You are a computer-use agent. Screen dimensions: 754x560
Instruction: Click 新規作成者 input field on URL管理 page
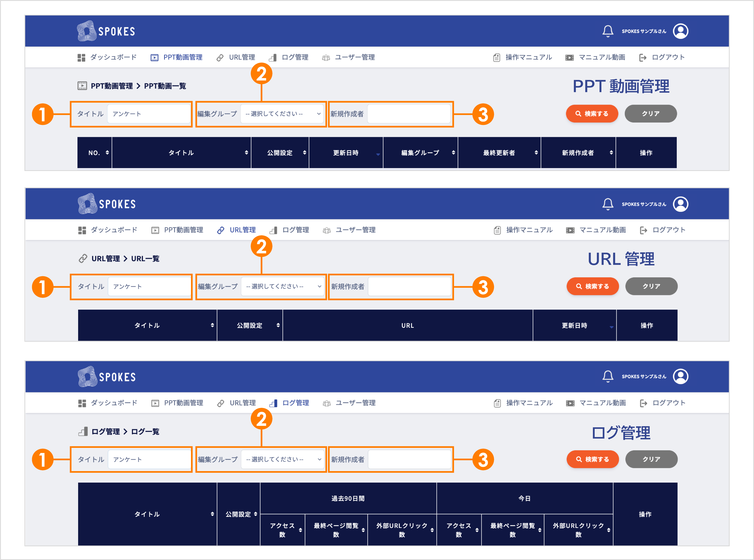click(x=409, y=286)
